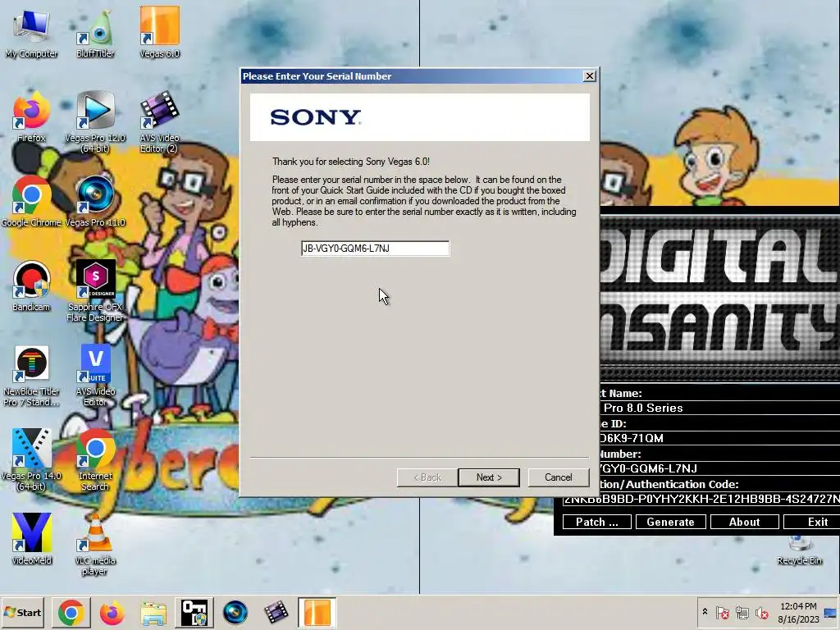Open Vegas Pro 11 lens taskbar icon
The width and height of the screenshot is (840, 630).
235,612
